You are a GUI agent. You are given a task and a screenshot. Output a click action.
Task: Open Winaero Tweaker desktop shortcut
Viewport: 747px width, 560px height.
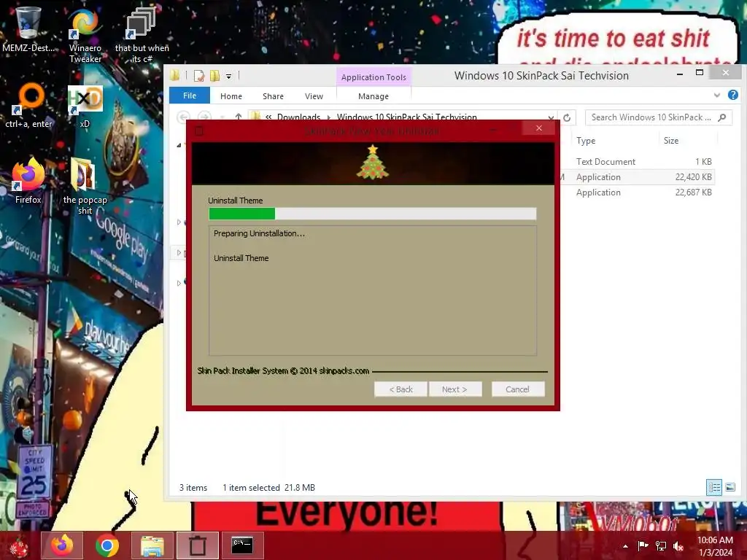[85, 34]
